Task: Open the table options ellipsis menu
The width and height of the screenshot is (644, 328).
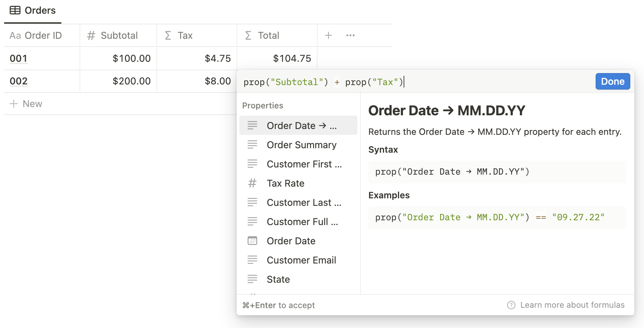Action: click(350, 35)
